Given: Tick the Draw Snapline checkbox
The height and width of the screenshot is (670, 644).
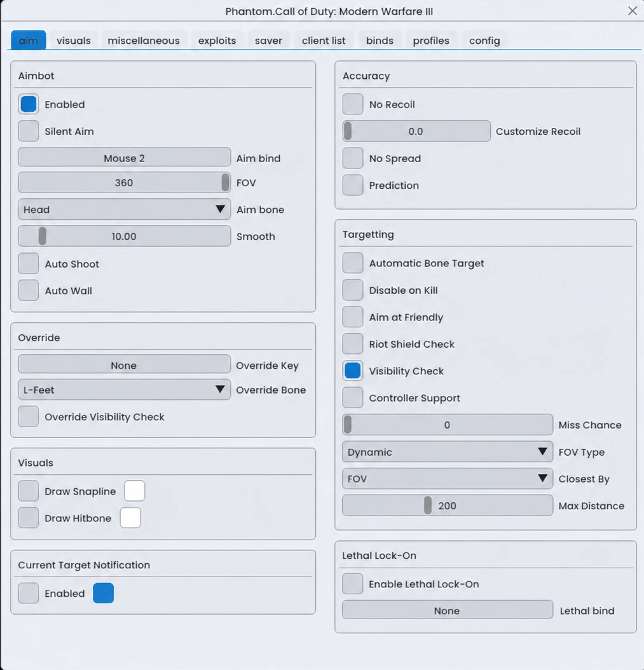Looking at the screenshot, I should 29,491.
